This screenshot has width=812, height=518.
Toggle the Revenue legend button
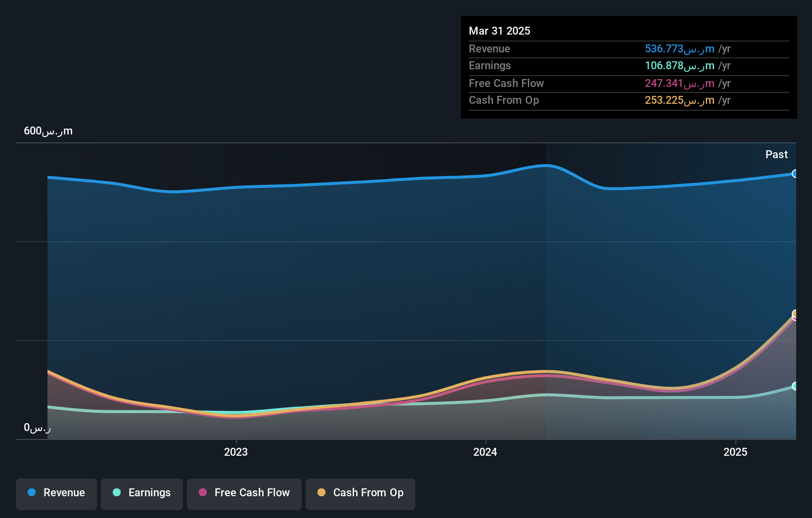pos(56,494)
